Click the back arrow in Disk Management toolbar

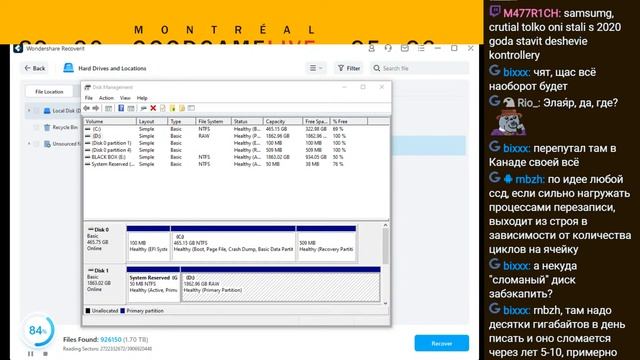coord(87,108)
